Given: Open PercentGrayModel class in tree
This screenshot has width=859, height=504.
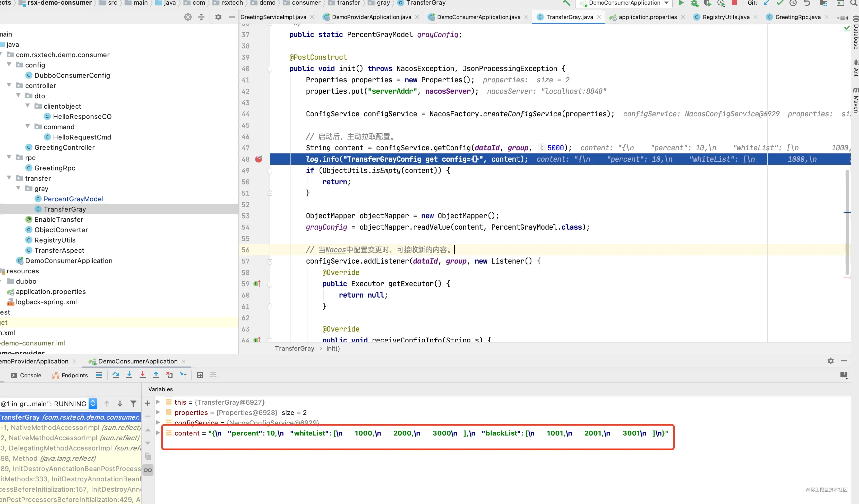Looking at the screenshot, I should 74,199.
